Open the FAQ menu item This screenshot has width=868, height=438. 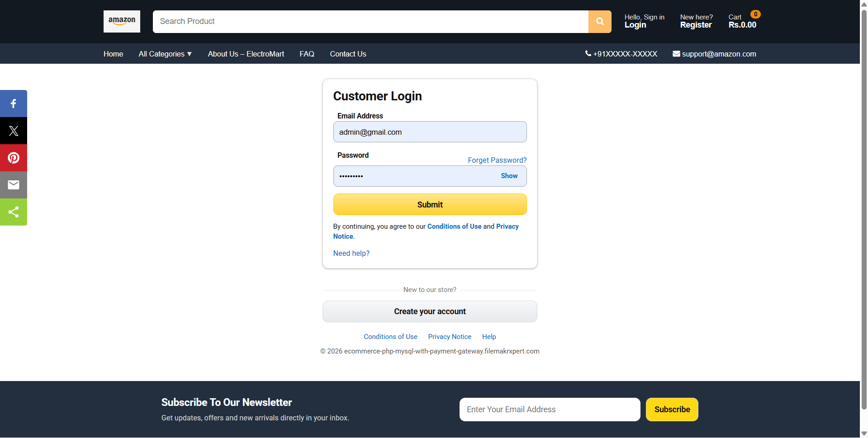pos(307,54)
